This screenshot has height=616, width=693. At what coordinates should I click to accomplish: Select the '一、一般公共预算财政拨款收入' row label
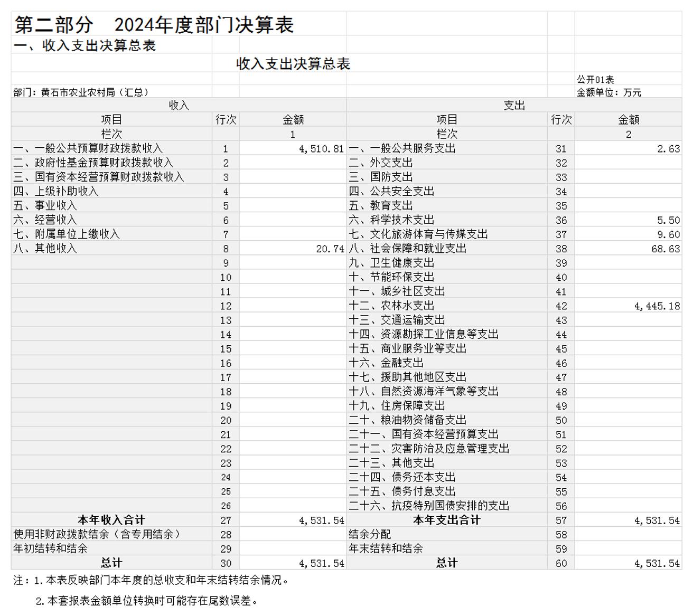point(88,149)
